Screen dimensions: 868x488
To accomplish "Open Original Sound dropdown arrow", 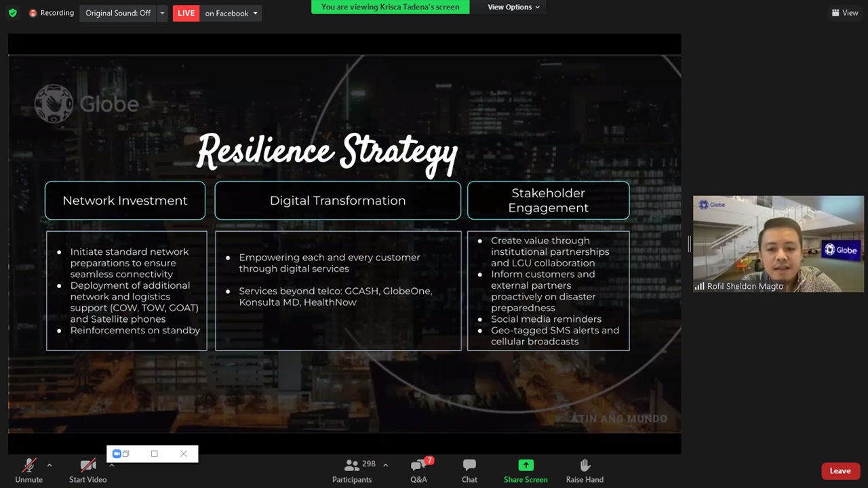I will 162,13.
